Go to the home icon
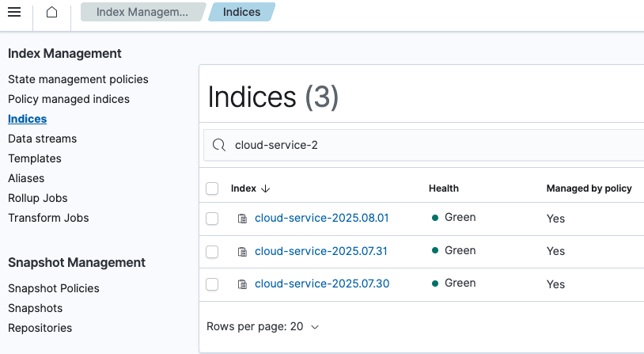The image size is (644, 354). pyautogui.click(x=51, y=13)
